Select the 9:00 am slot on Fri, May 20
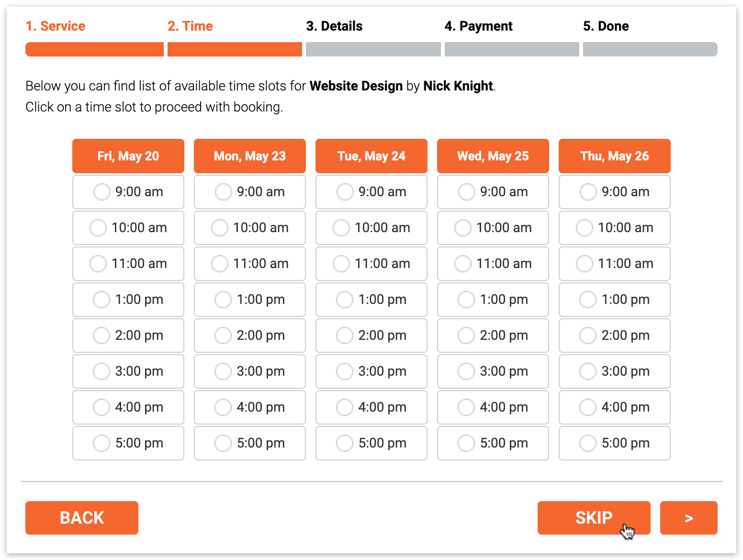 pos(128,191)
